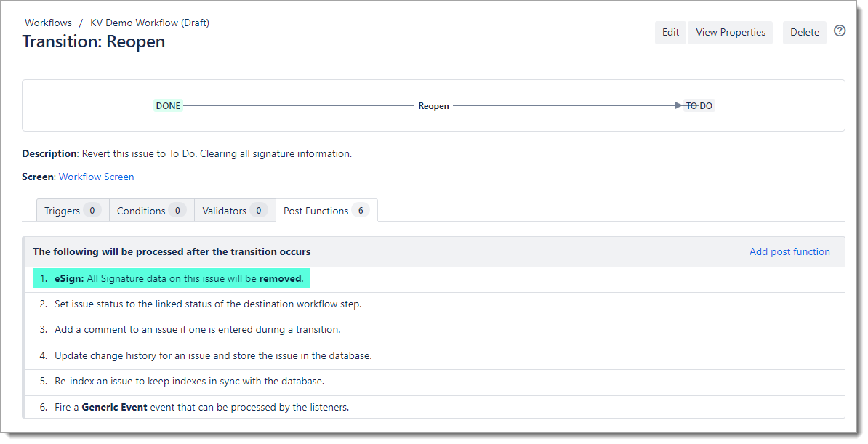Click the Add a comment post function row
The width and height of the screenshot is (868, 444).
[197, 329]
